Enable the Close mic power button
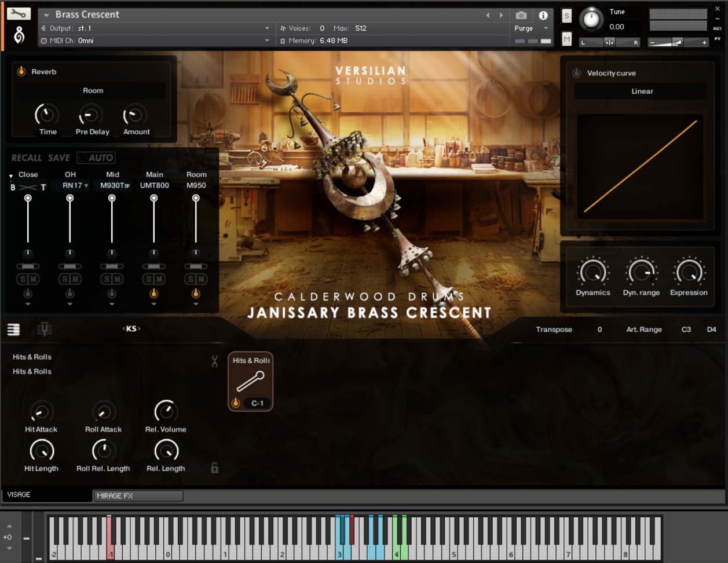728x563 pixels. (28, 294)
